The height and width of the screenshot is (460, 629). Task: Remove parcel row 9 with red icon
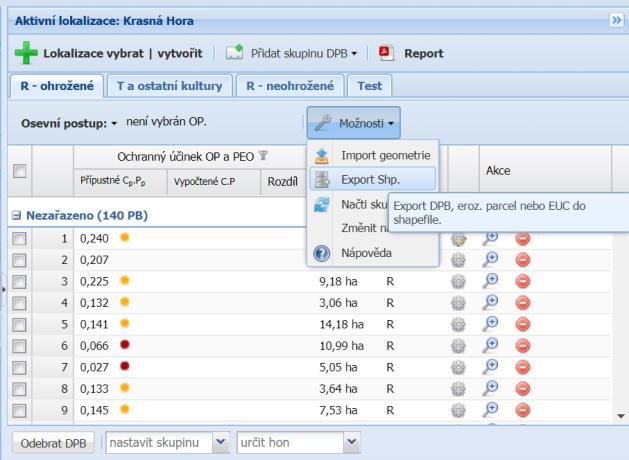pos(523,410)
